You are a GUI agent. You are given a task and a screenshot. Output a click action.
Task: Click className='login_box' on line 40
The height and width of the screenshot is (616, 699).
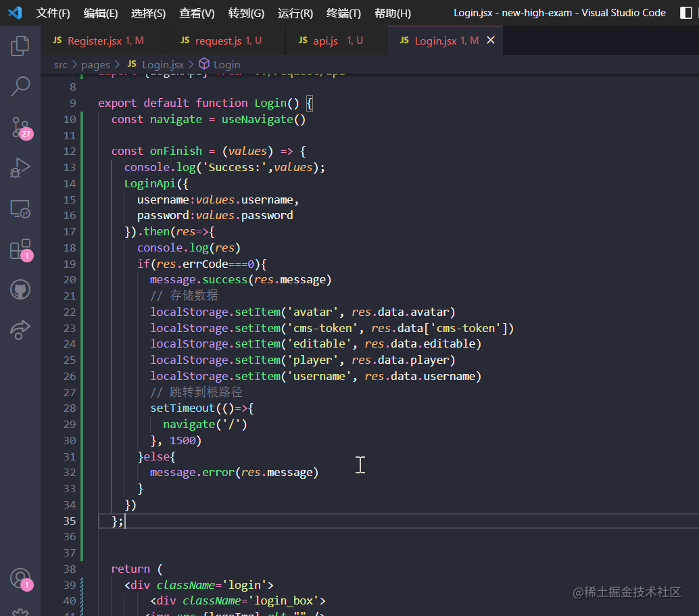coord(251,601)
